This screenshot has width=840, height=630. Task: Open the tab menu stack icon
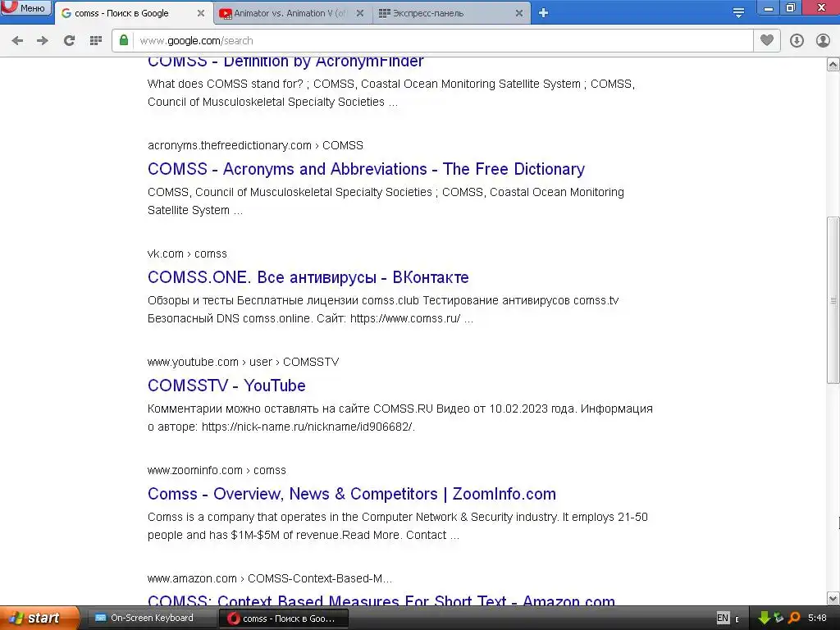pos(739,13)
